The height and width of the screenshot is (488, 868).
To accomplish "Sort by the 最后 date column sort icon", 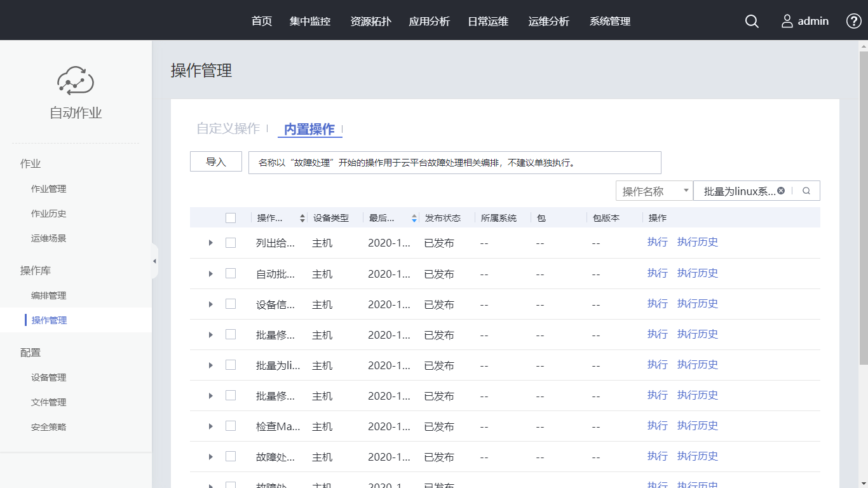I will point(414,218).
